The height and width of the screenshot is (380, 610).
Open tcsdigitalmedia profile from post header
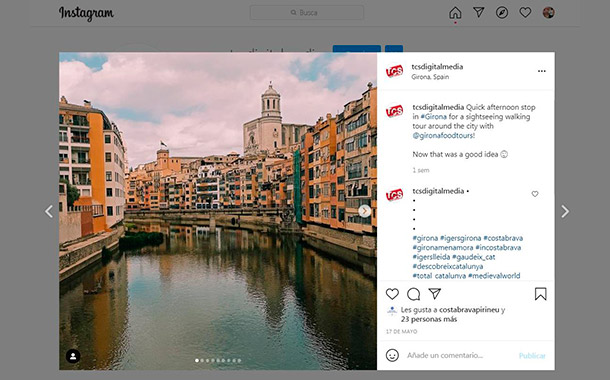point(437,67)
